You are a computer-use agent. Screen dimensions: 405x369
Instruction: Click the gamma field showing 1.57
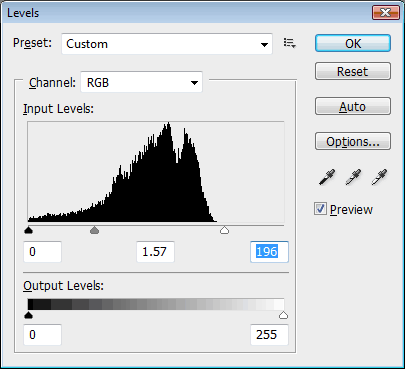155,252
